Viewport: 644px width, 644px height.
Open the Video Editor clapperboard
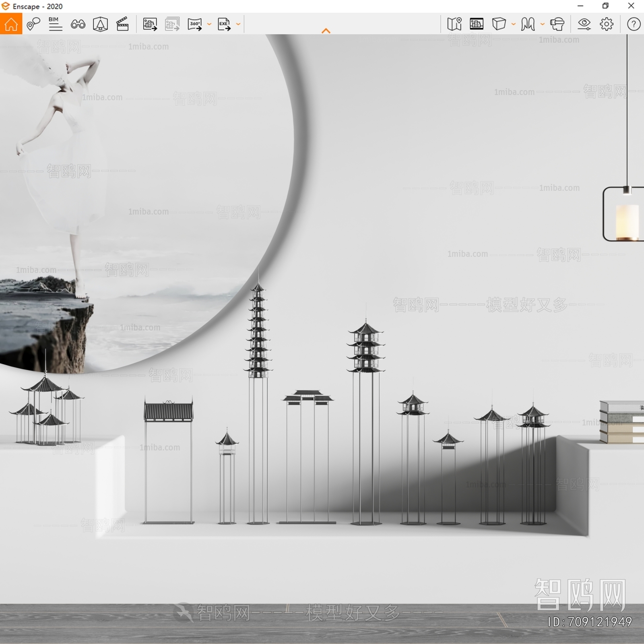(x=122, y=24)
